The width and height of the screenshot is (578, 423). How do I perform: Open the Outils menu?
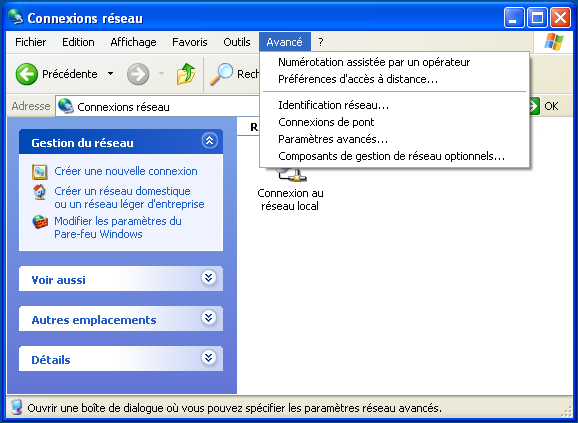point(237,42)
